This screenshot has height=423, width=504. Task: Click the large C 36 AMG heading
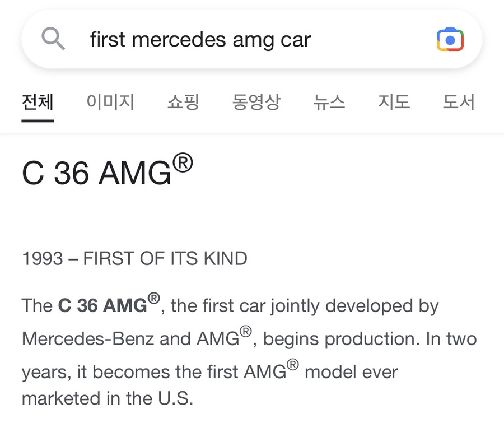(x=107, y=170)
